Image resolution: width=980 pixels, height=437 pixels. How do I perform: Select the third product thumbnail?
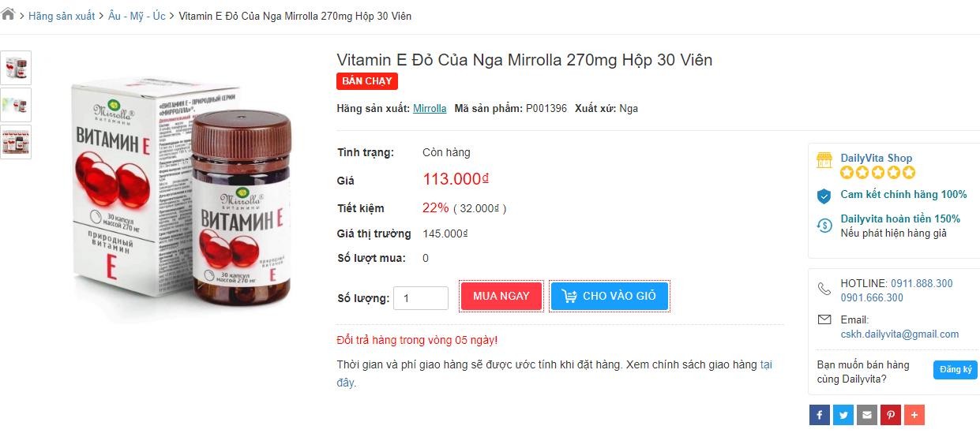coord(16,142)
